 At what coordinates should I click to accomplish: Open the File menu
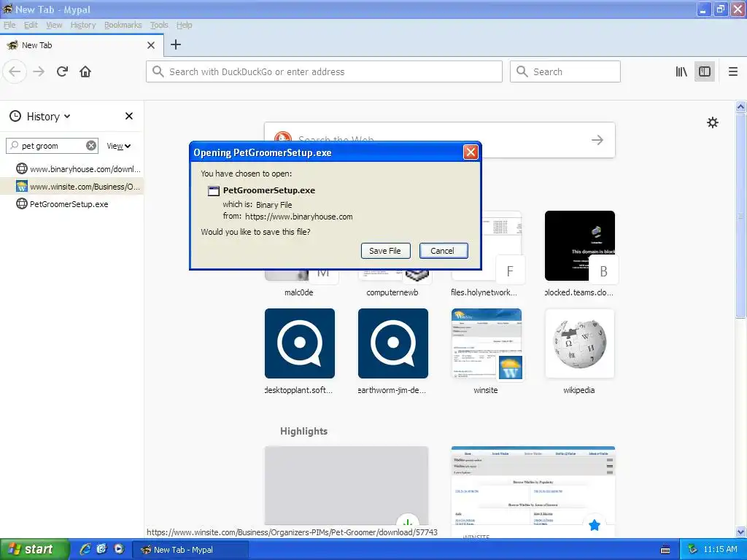(x=9, y=25)
